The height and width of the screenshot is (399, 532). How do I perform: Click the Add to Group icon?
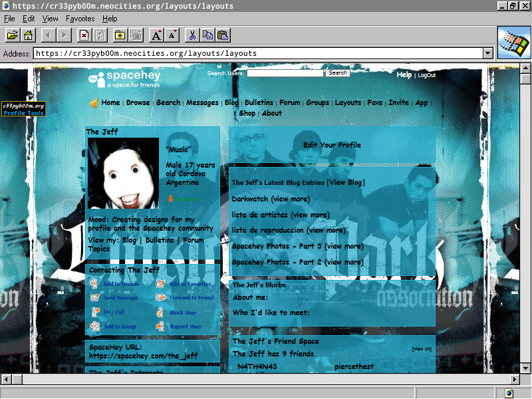pyautogui.click(x=95, y=327)
